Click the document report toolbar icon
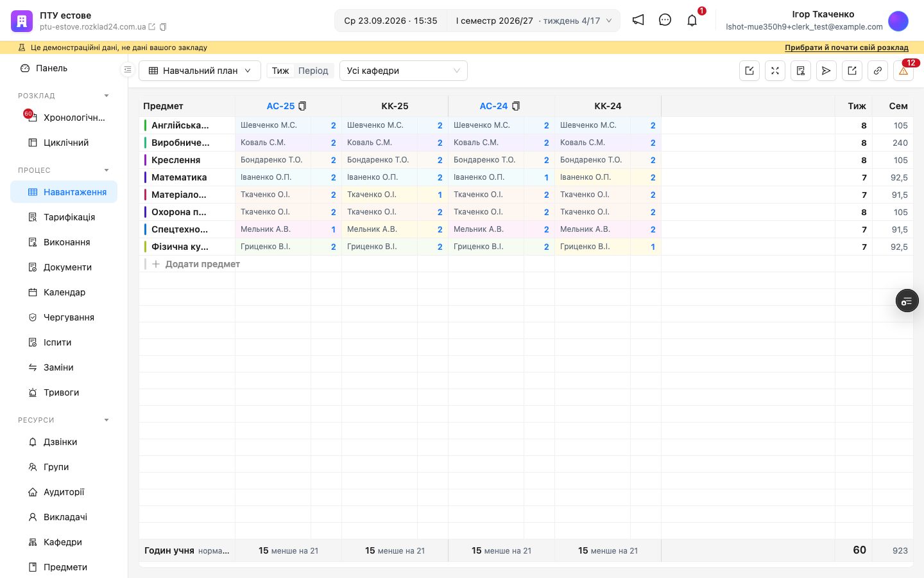 (x=801, y=71)
